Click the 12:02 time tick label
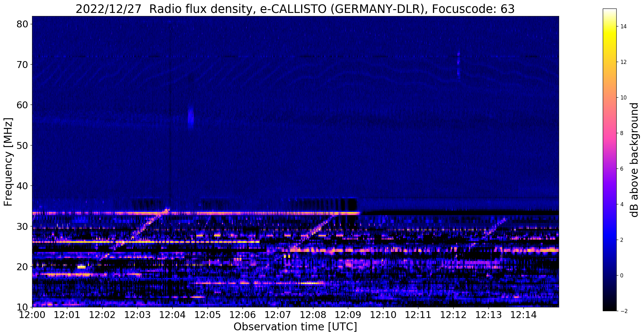The width and height of the screenshot is (644, 336). click(103, 314)
